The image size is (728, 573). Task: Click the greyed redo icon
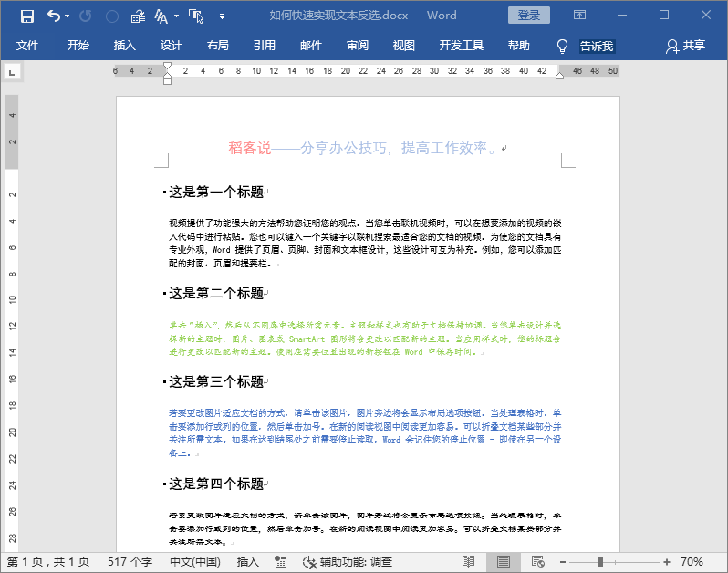[x=86, y=16]
